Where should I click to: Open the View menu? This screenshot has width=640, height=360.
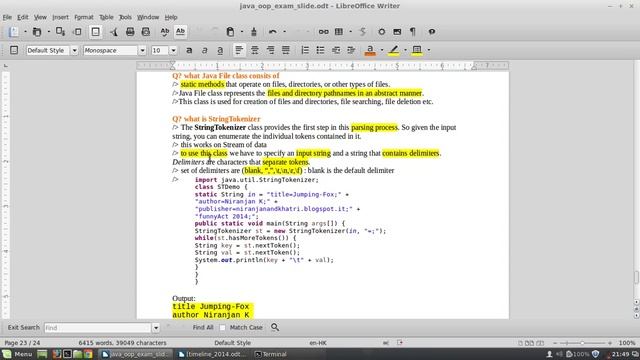(40, 17)
